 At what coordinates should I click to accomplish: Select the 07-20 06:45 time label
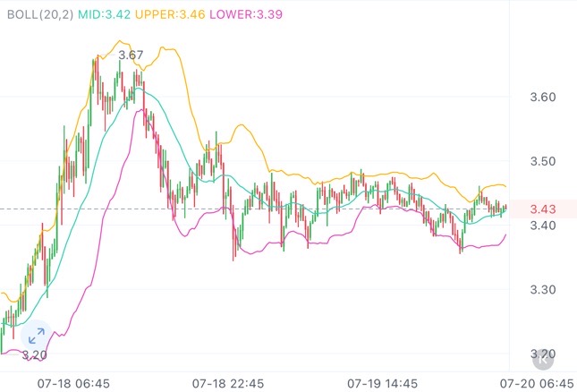[x=537, y=382]
